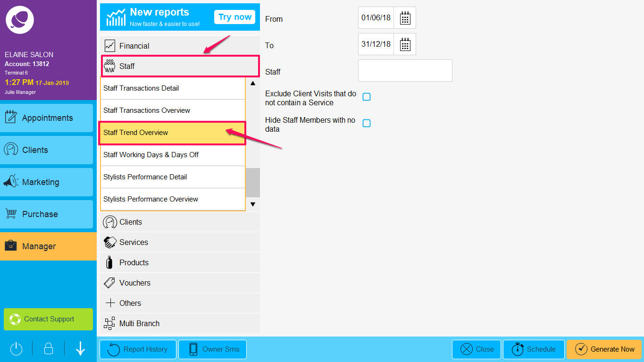Enable Hide Staff Members with no data
Viewport: 644px width, 362px height.
click(x=367, y=124)
